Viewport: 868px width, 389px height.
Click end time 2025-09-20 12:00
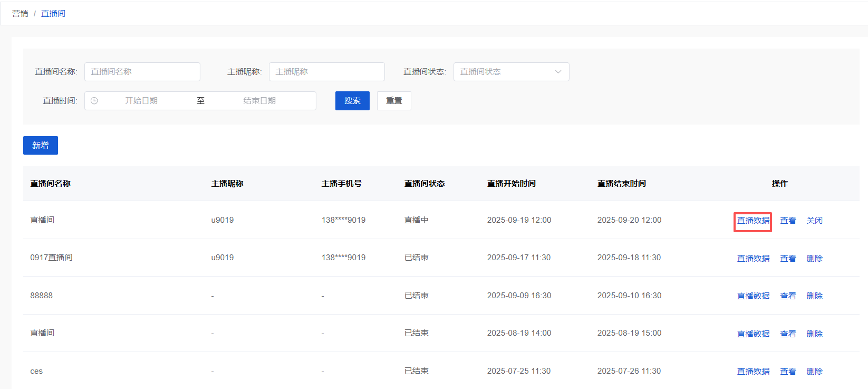[630, 220]
